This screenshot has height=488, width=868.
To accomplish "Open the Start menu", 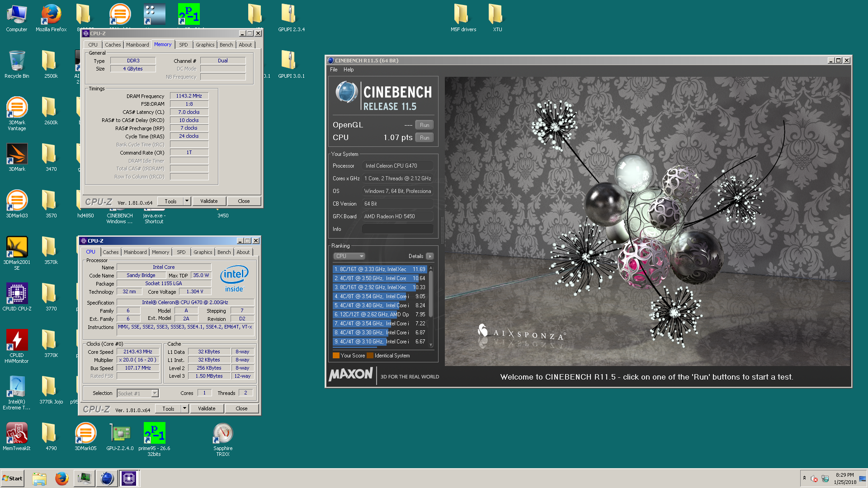I will click(x=13, y=479).
